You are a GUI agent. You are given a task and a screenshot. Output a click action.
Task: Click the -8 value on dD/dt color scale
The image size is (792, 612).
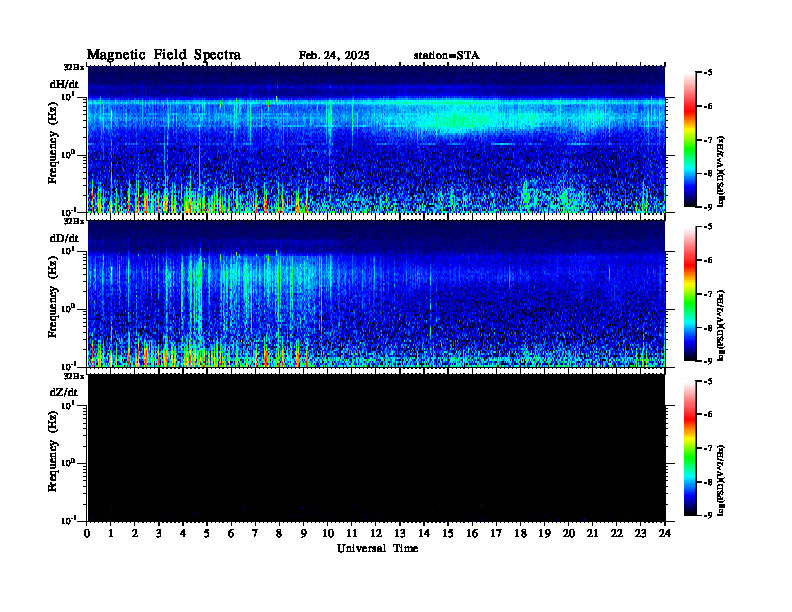point(708,328)
